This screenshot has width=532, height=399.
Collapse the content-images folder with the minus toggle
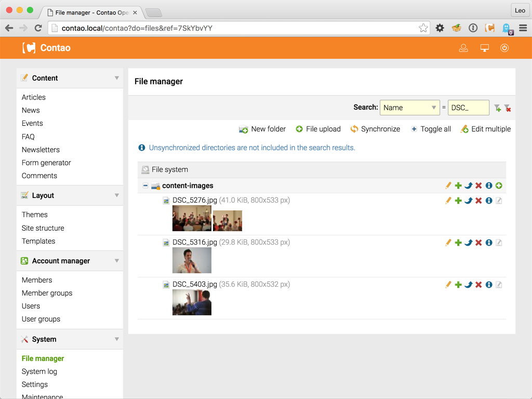tap(145, 185)
